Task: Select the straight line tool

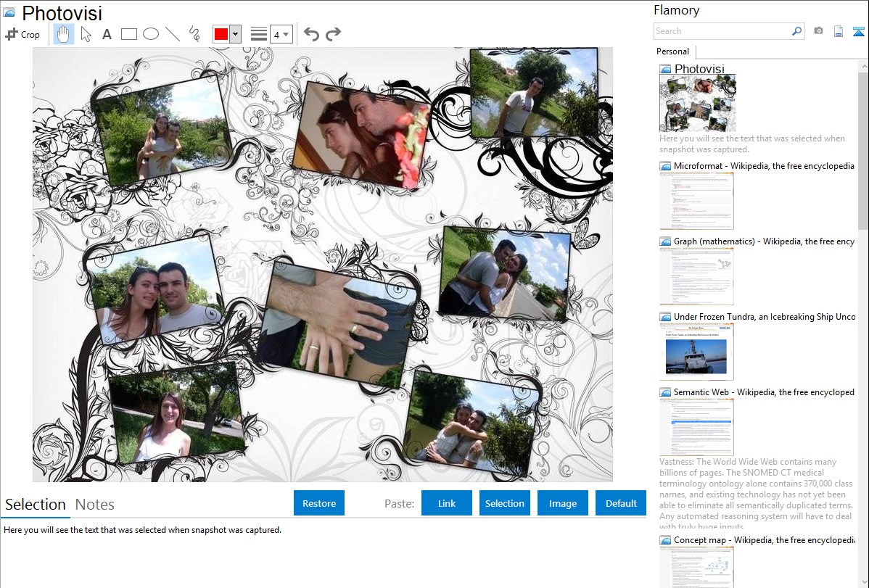Action: coord(173,34)
